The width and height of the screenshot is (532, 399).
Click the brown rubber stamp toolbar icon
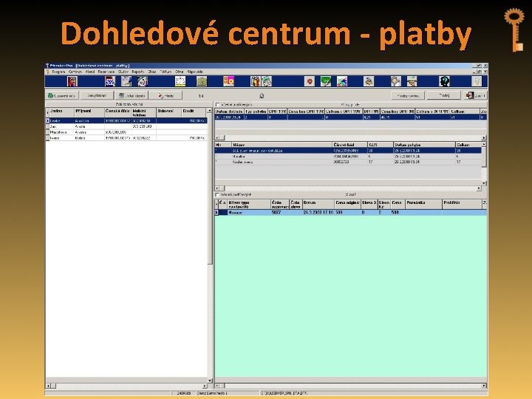coord(369,81)
